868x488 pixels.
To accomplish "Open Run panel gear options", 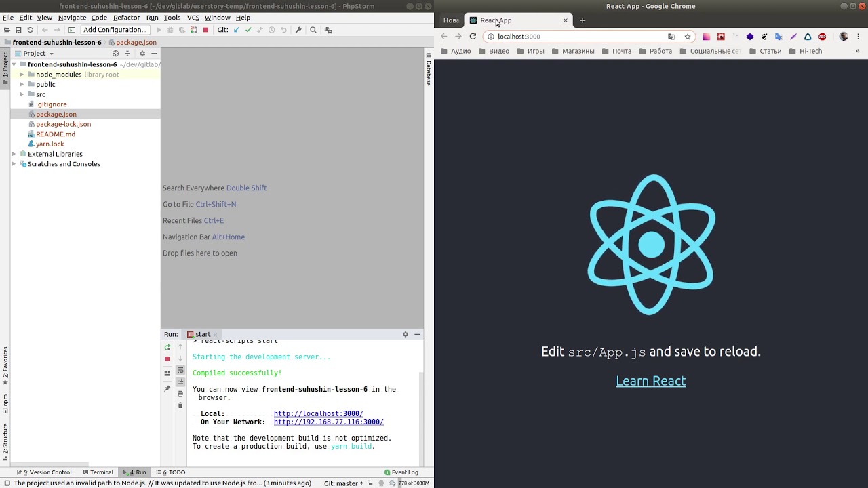I will (x=406, y=334).
